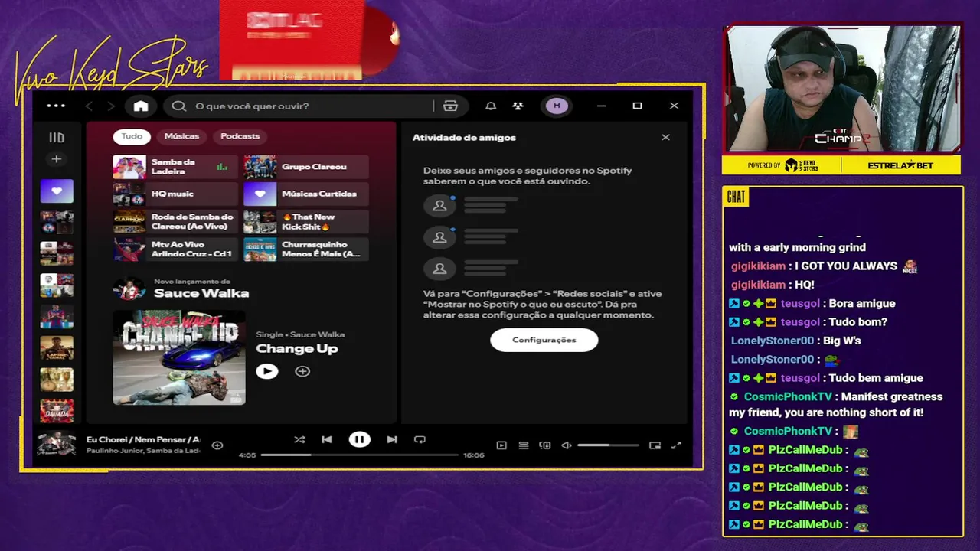Adjust the volume slider
This screenshot has height=551, width=980.
coord(608,445)
